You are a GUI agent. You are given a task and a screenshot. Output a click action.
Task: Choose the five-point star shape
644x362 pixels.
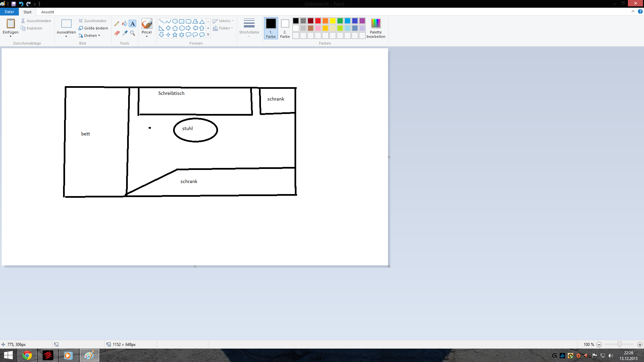(x=175, y=35)
